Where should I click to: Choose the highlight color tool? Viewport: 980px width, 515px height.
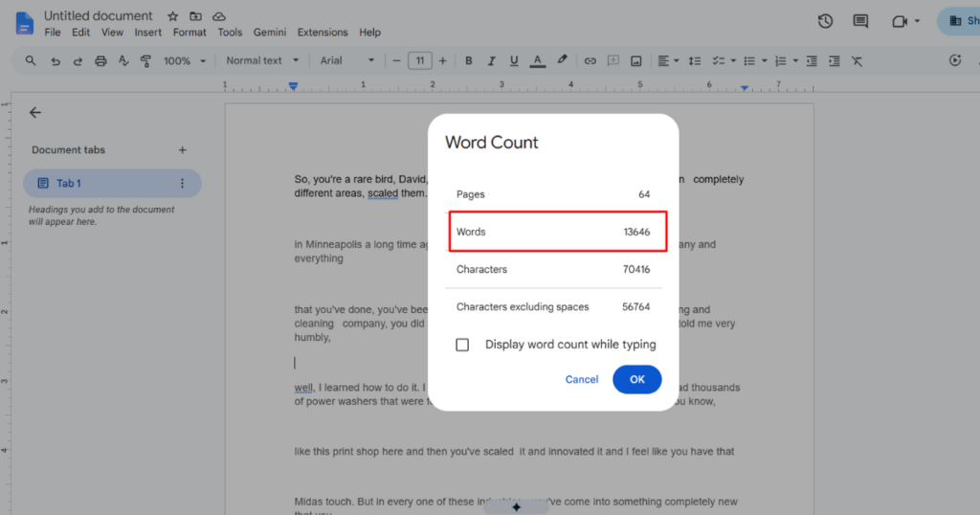(562, 60)
